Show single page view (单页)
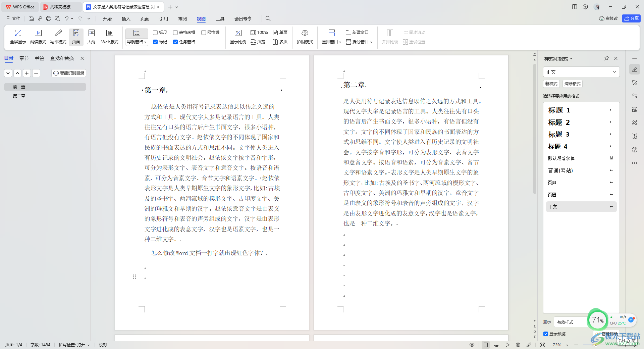 [x=280, y=33]
